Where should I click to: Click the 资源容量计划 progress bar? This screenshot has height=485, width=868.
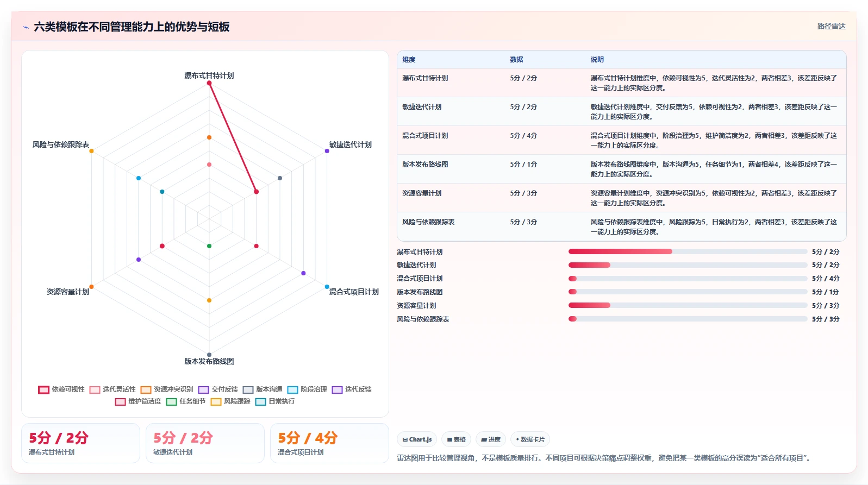(x=688, y=305)
